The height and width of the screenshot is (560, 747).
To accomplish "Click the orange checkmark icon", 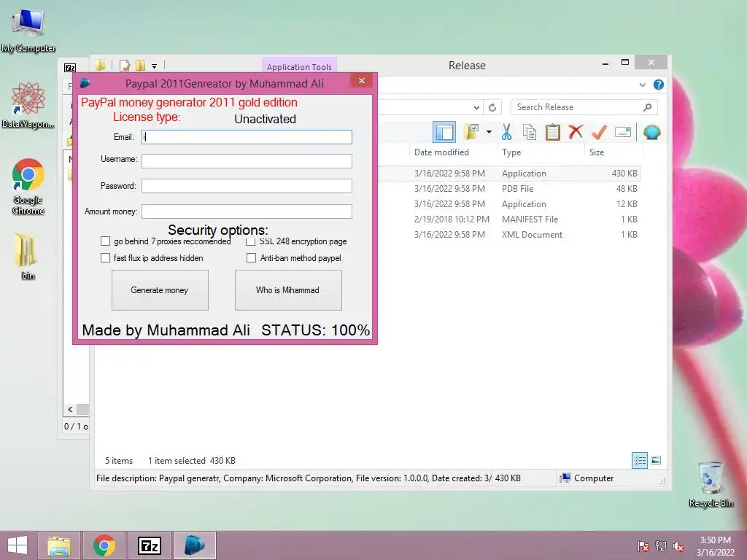I will tap(599, 132).
